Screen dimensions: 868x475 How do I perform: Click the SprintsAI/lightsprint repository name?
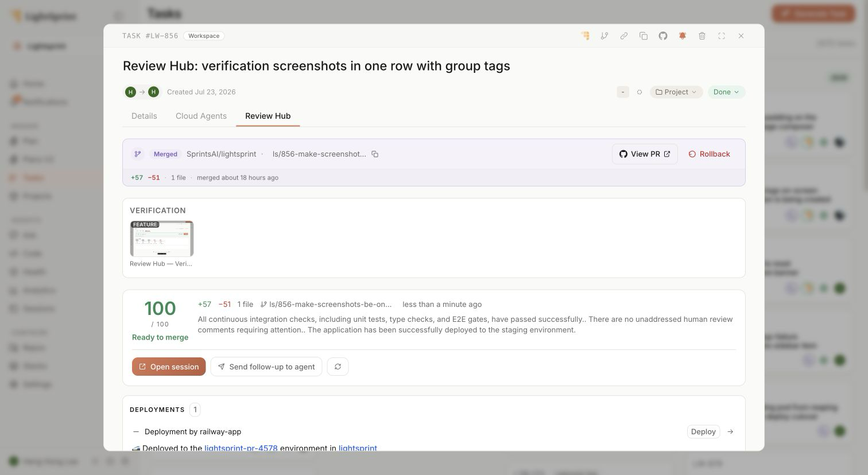pos(222,154)
